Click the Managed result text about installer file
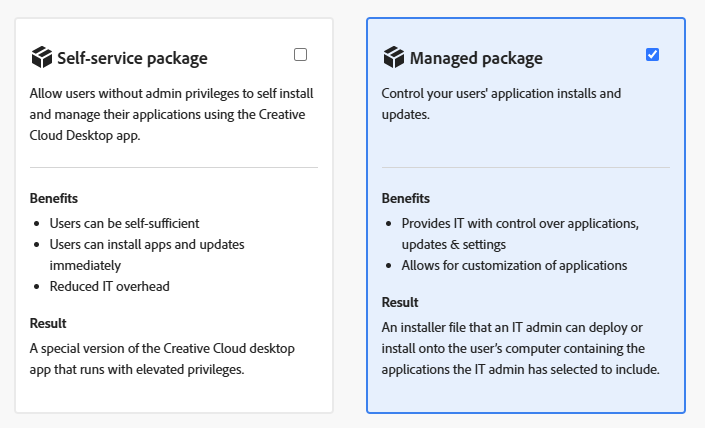 [520, 348]
